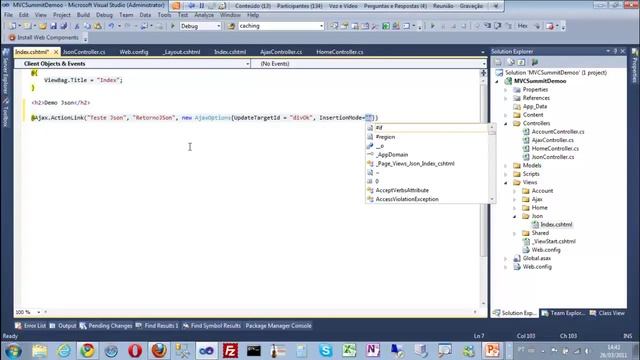640x360 pixels.
Task: Click the Paste icon in the toolbar
Action: [x=98, y=26]
